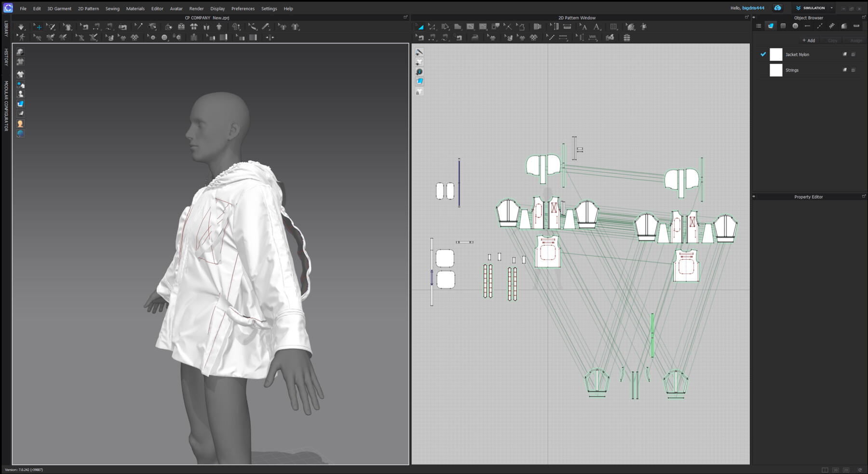868x474 pixels.
Task: Expand the Property Editor panel
Action: (864, 196)
